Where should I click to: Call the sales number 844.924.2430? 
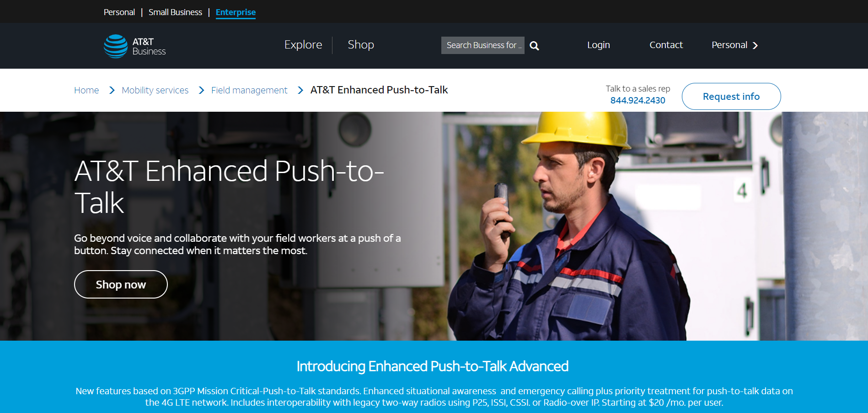tap(638, 100)
